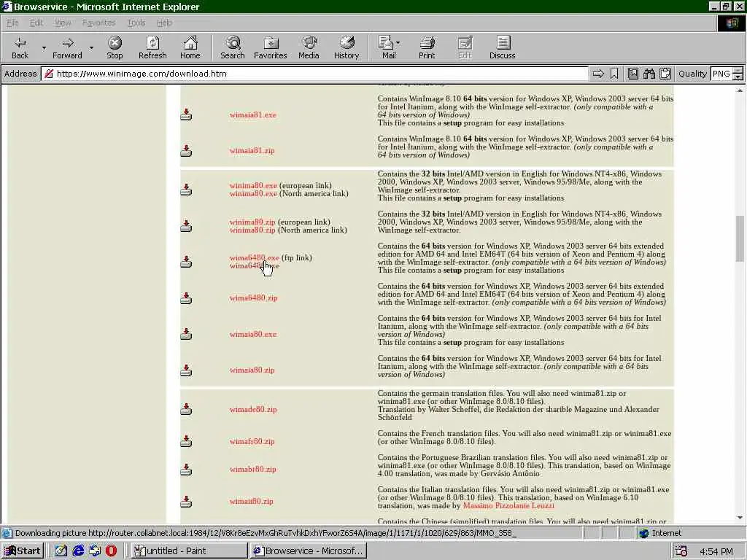This screenshot has width=747, height=560.
Task: Expand the Mail button dropdown arrow
Action: pyautogui.click(x=398, y=42)
